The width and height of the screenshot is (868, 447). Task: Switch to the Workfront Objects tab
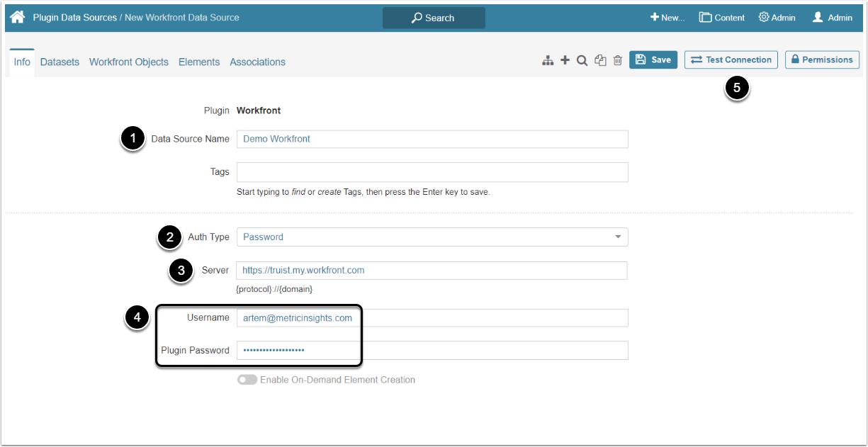[129, 62]
